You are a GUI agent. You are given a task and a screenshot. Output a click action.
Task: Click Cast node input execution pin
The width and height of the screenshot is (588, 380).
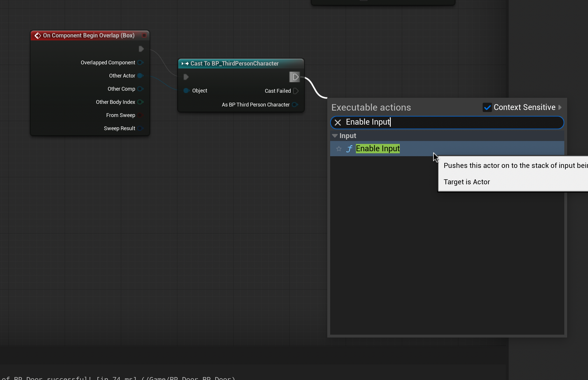(x=186, y=77)
